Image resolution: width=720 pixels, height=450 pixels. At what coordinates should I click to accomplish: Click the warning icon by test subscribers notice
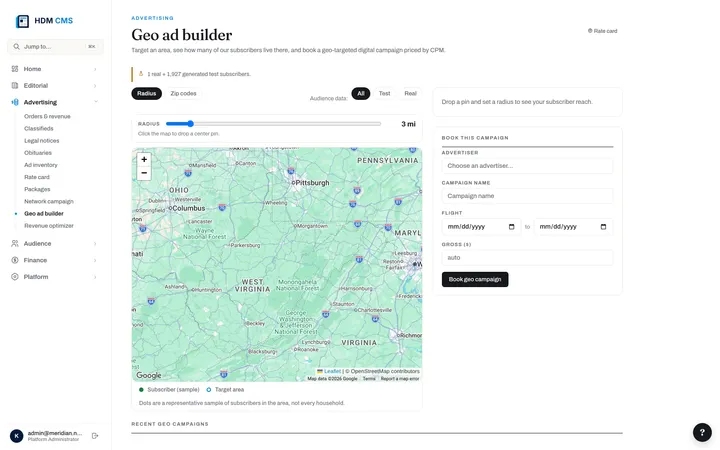tap(141, 73)
